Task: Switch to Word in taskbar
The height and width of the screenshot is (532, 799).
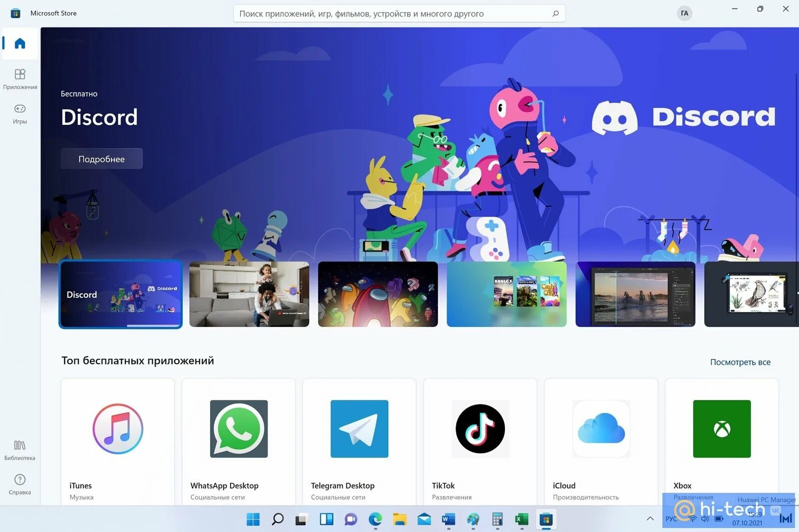Action: 448,520
